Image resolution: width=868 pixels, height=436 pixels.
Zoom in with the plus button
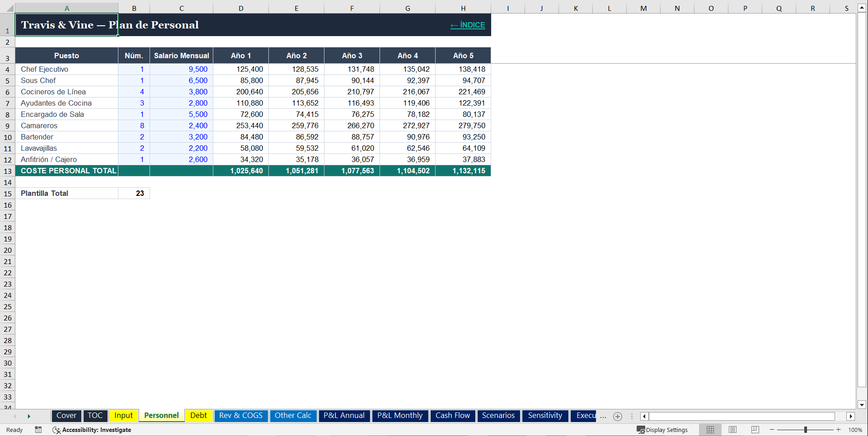(839, 430)
